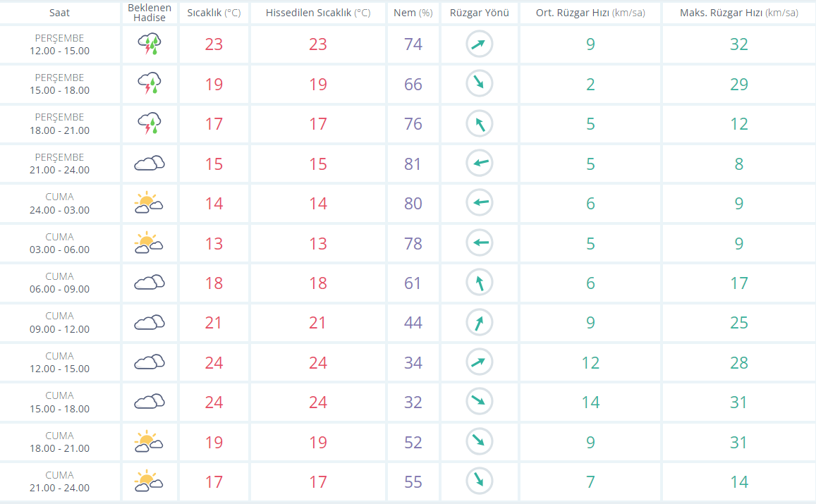Click partly sunny icon for Cuma 03.00 - 06.00
Viewport: 816px width, 504px height.
tap(149, 243)
